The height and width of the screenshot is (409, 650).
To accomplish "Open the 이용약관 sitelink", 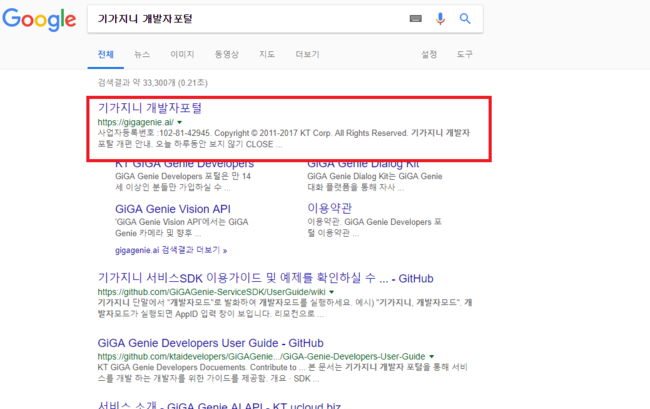I will click(x=330, y=208).
